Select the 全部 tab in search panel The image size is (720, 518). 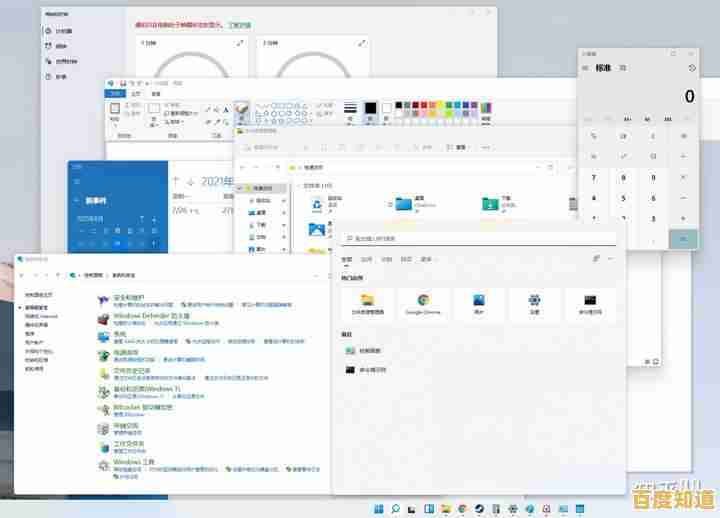346,259
